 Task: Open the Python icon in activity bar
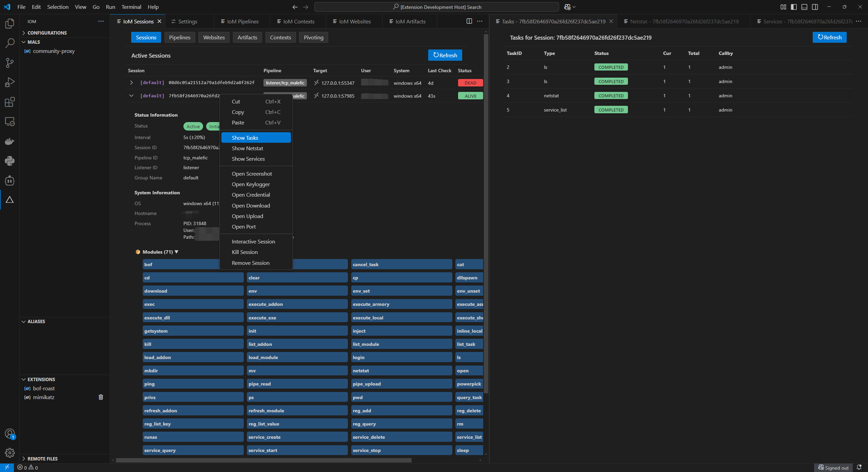click(9, 161)
